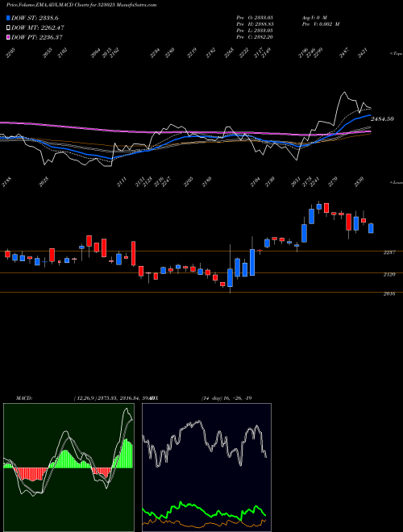Screen dimensions: 403x532
Task: Click the Pre V 0.002 M volume label
Action: (320, 24)
